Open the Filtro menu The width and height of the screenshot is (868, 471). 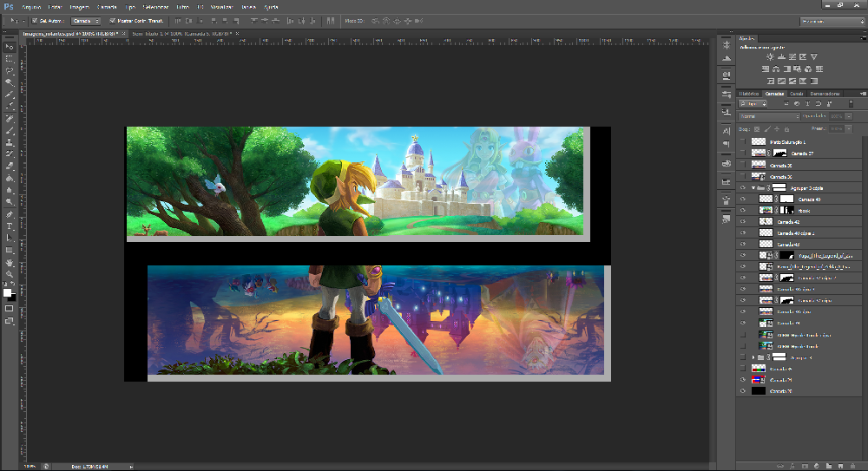pyautogui.click(x=182, y=7)
